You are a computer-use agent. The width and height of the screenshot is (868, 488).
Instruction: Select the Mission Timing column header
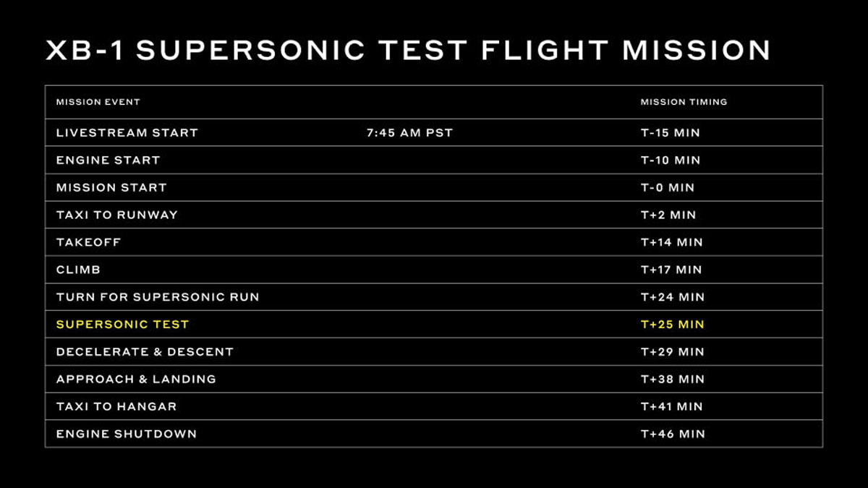(x=684, y=102)
